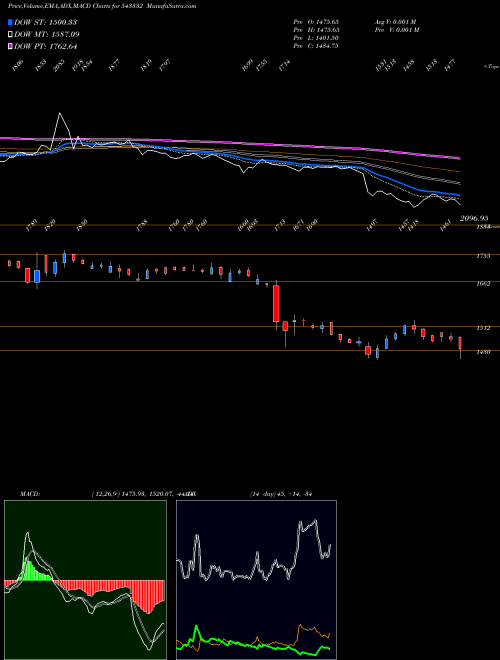The image size is (500, 660).
Task: Click the white price spike peak in EMA chart
Action: pos(59,113)
